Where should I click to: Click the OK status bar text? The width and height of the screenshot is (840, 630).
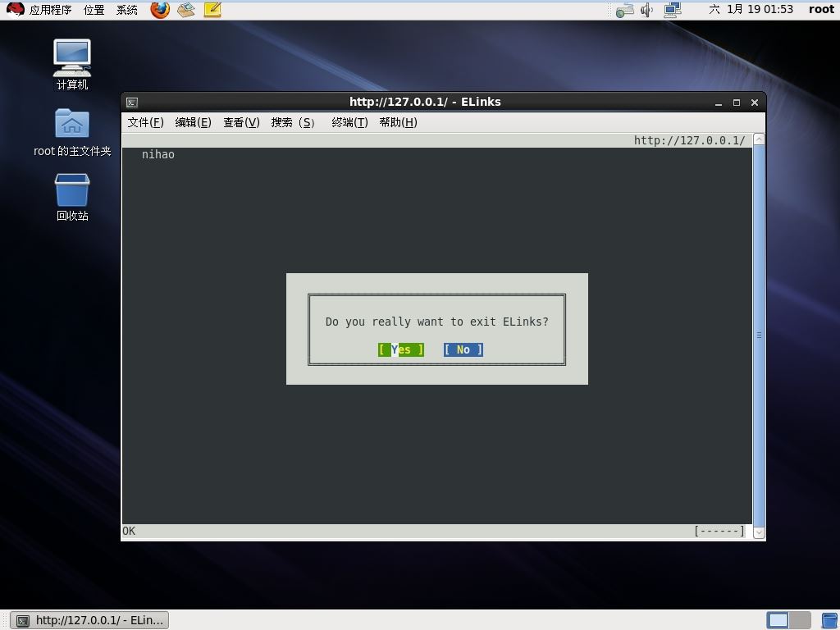coord(129,531)
